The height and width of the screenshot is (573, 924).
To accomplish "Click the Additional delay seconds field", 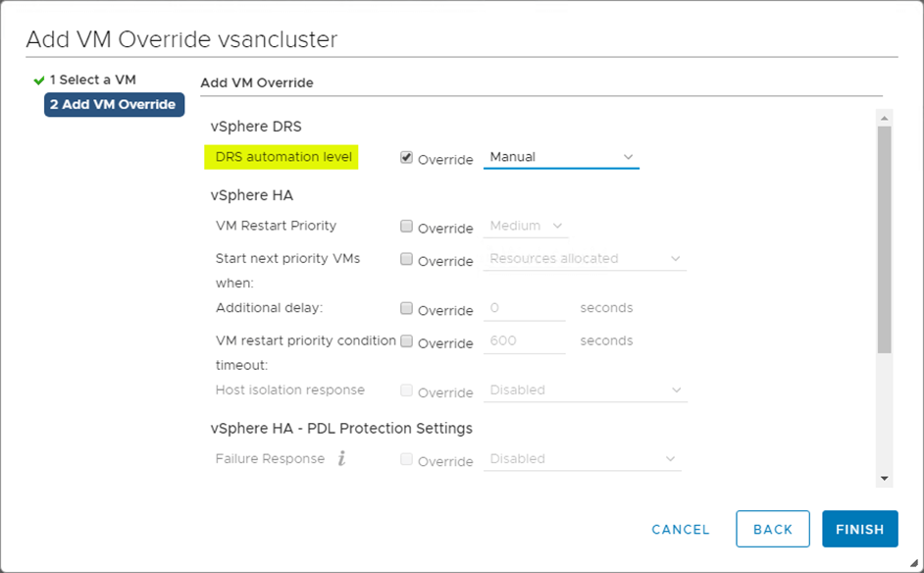I will click(526, 309).
